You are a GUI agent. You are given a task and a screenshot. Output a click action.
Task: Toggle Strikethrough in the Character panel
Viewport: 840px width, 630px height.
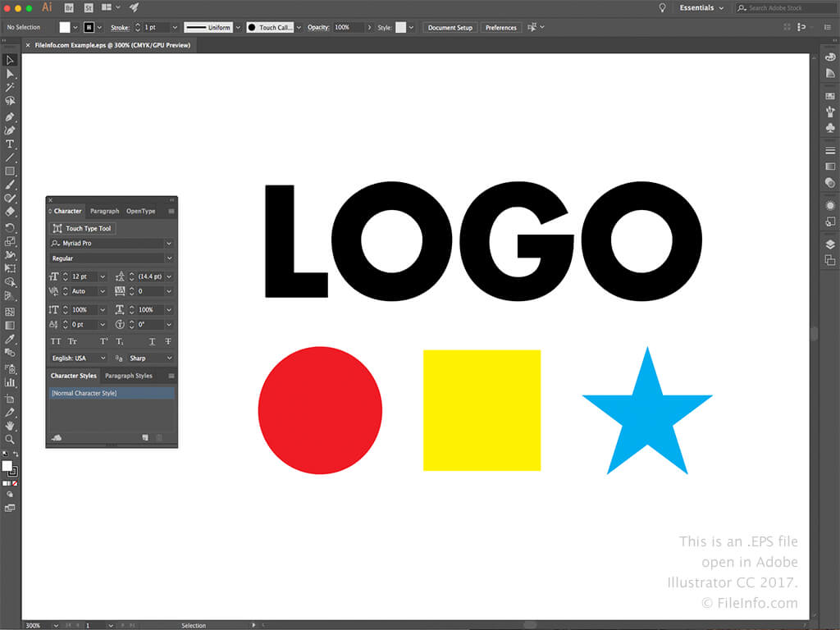pyautogui.click(x=168, y=341)
